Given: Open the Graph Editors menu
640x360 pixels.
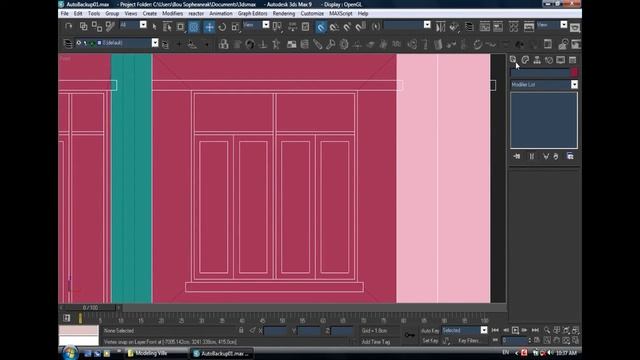Looking at the screenshot, I should pos(253,13).
